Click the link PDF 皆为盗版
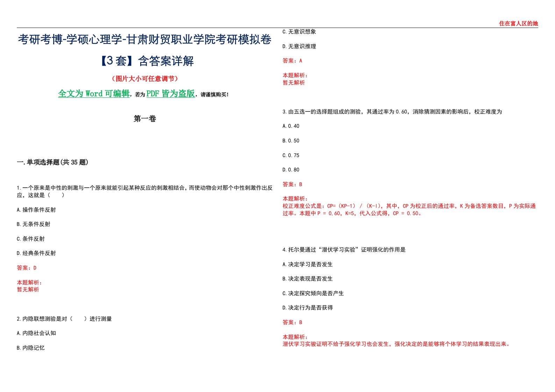555x392 pixels. 171,94
